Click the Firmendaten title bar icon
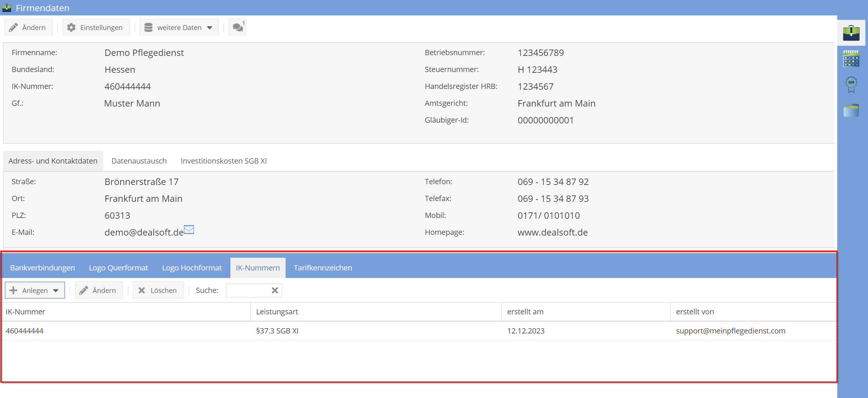The height and width of the screenshot is (398, 868). (x=7, y=8)
